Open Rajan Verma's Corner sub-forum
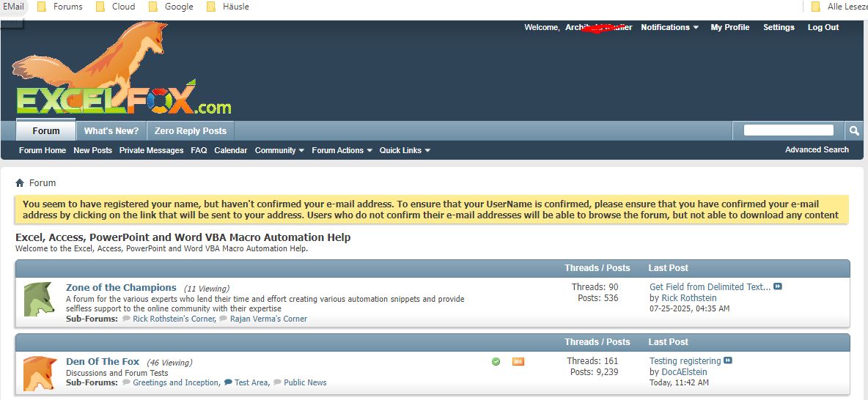The height and width of the screenshot is (400, 868). 268,319
